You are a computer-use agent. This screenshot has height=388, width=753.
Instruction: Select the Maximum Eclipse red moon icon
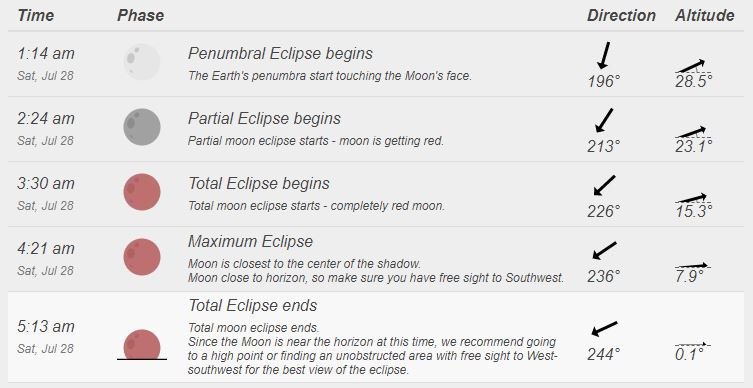(142, 257)
